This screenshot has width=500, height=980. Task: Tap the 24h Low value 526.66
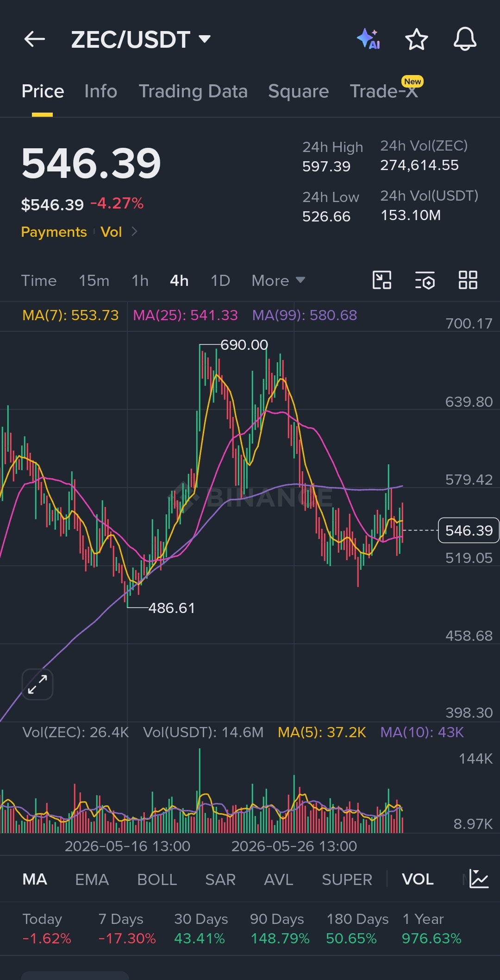[x=326, y=216]
